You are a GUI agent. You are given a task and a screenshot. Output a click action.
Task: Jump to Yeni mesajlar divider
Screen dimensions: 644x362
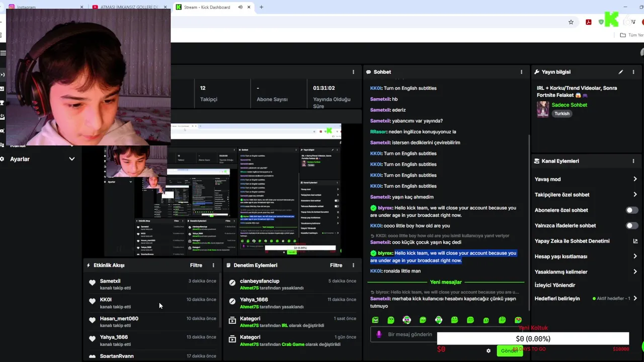click(x=446, y=282)
